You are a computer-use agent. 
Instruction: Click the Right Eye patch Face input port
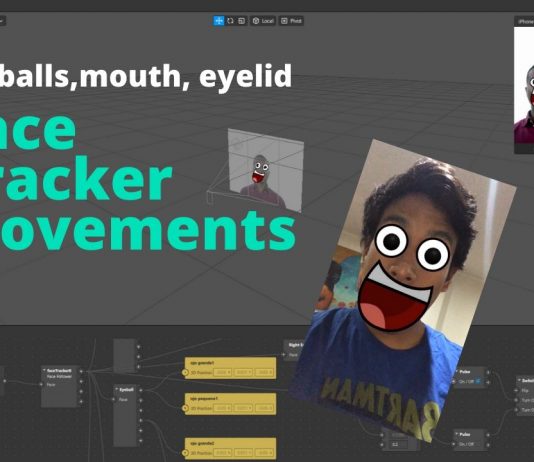[x=283, y=354]
